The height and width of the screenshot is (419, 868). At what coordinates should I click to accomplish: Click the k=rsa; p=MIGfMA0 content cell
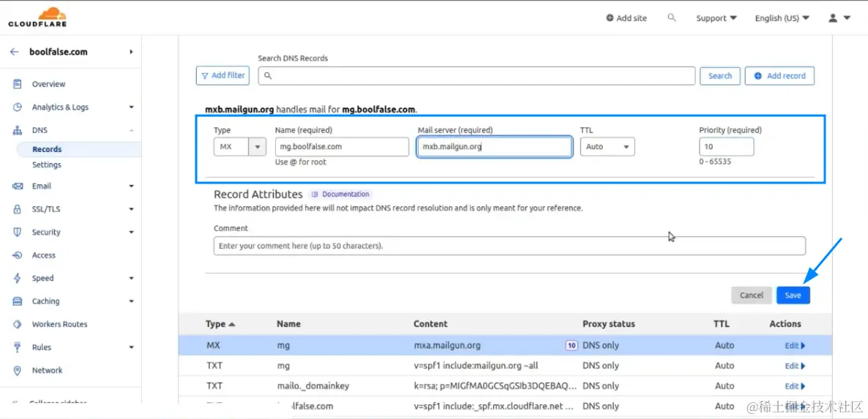[x=495, y=386]
